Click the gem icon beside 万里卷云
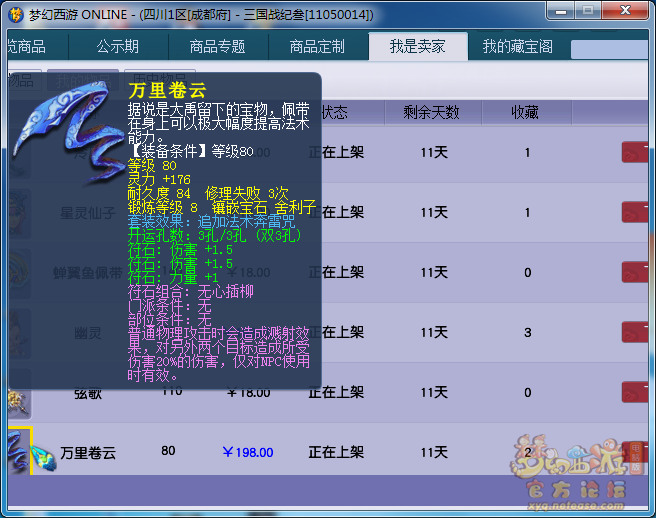This screenshot has height=518, width=656. (44, 458)
